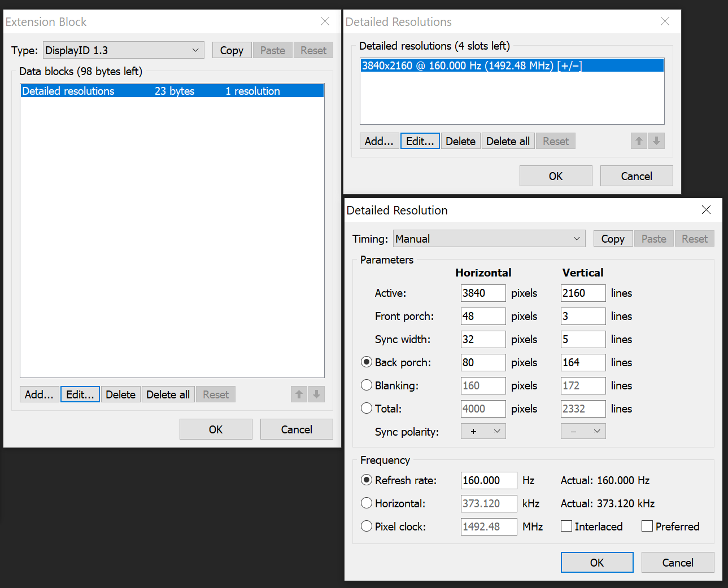The width and height of the screenshot is (728, 588).
Task: Close the Detailed Resolution dialog
Action: coord(706,210)
